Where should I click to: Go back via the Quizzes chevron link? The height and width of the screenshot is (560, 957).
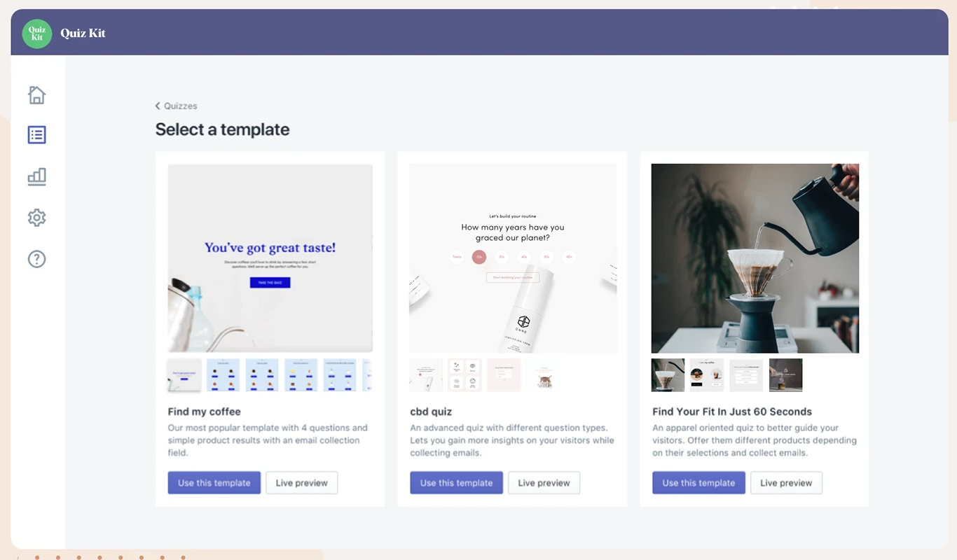click(x=176, y=106)
